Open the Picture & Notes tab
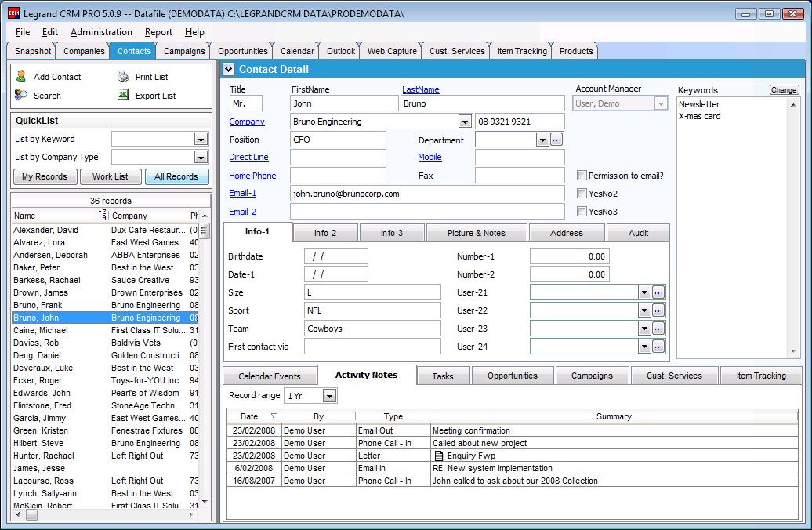The width and height of the screenshot is (812, 530). pyautogui.click(x=477, y=233)
